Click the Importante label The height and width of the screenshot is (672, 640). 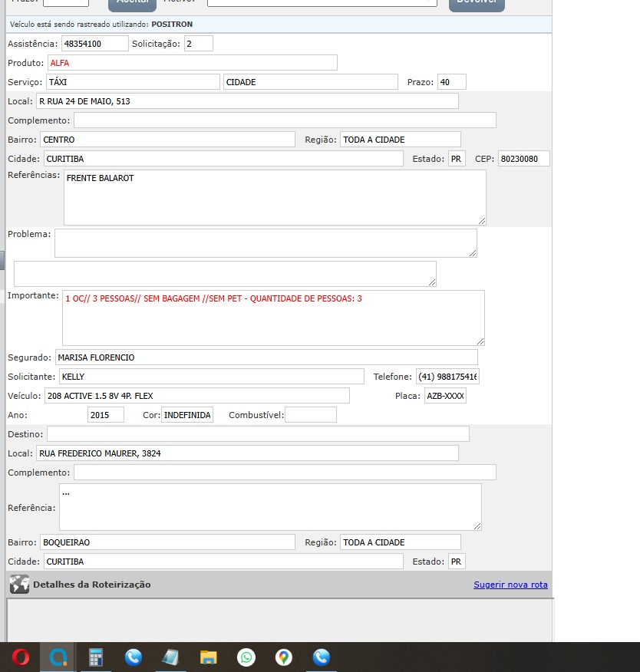[33, 295]
